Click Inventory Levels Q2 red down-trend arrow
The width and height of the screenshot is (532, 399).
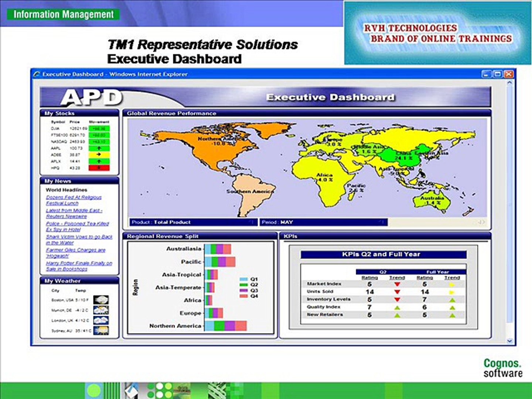(x=397, y=300)
